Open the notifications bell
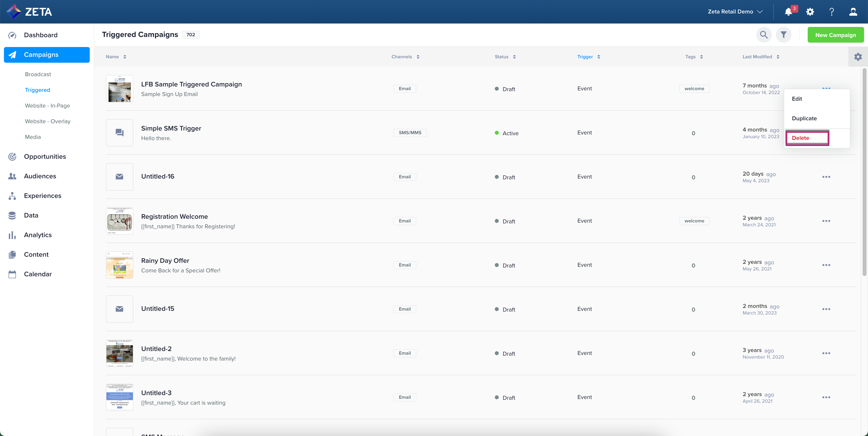 pyautogui.click(x=788, y=12)
